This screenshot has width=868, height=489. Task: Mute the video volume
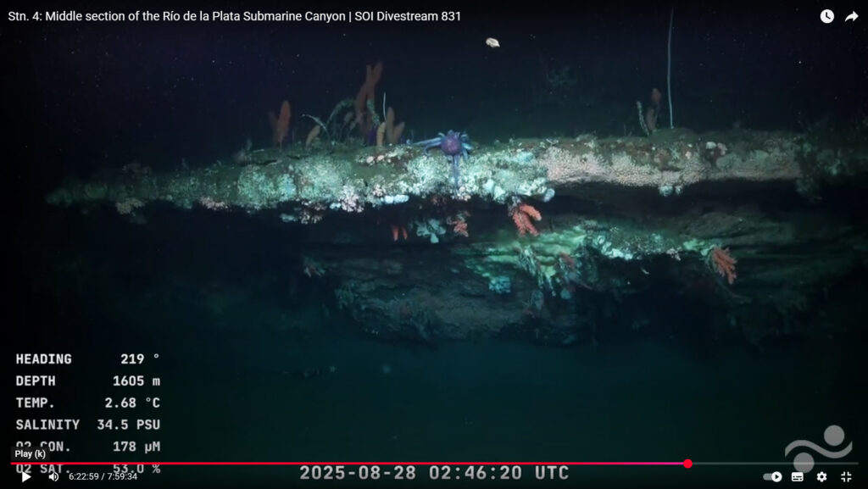(x=53, y=477)
